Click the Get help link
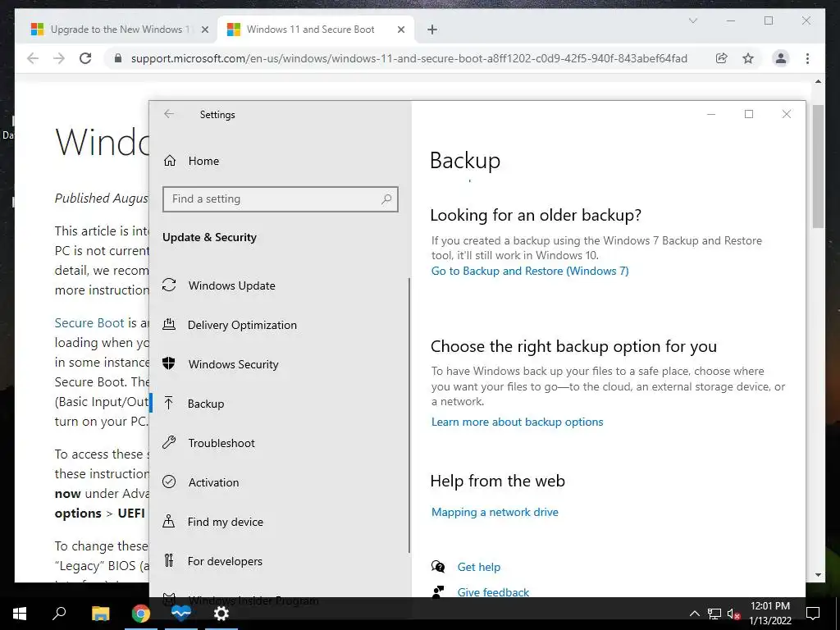 click(478, 567)
